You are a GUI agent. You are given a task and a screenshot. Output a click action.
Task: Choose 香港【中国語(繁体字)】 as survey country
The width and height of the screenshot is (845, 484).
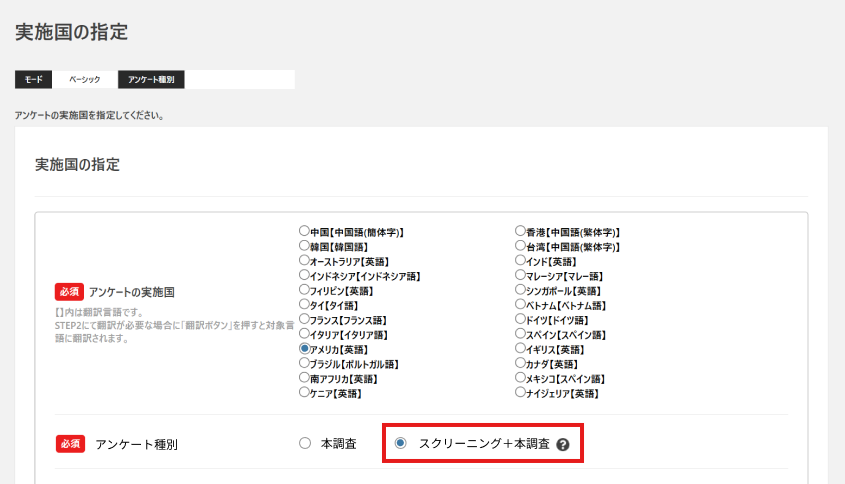click(520, 231)
